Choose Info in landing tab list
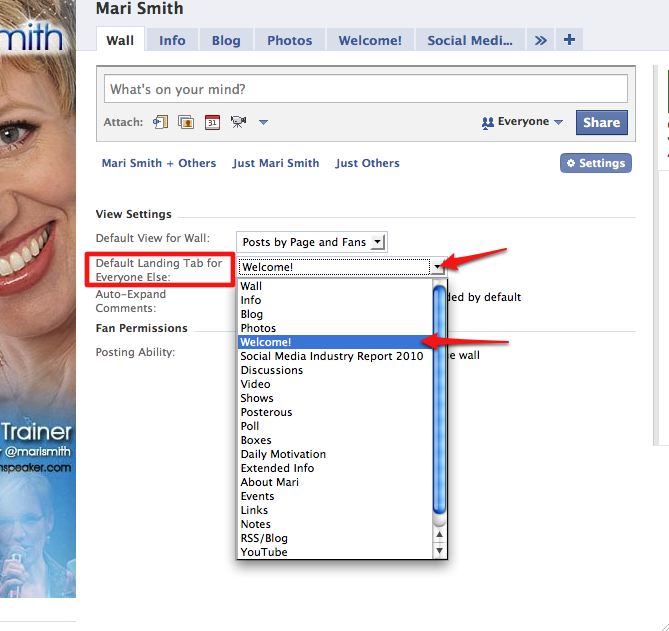 (x=335, y=300)
